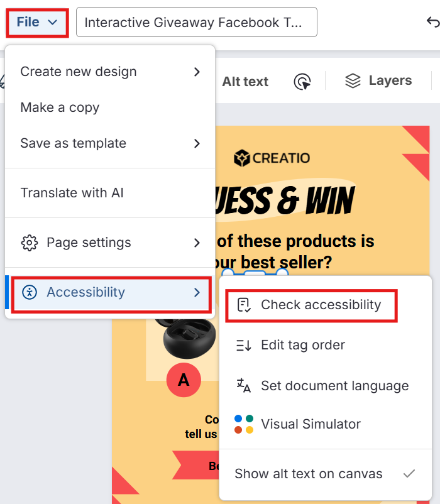Click the animation cursor icon in toolbar
Screen dimensions: 440x504
(x=302, y=81)
